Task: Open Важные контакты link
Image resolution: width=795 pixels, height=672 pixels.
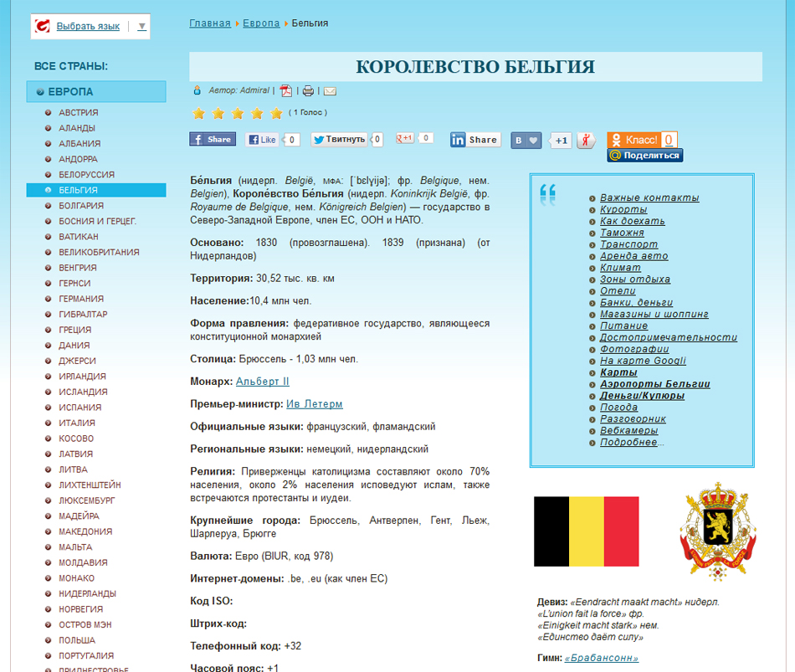Action: (x=649, y=197)
